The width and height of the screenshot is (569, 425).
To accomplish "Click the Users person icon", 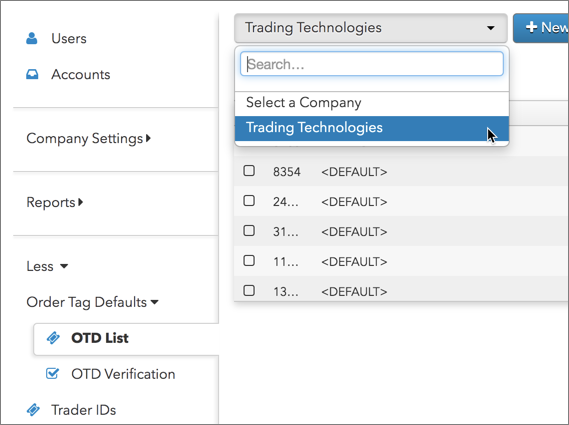I will [x=32, y=38].
